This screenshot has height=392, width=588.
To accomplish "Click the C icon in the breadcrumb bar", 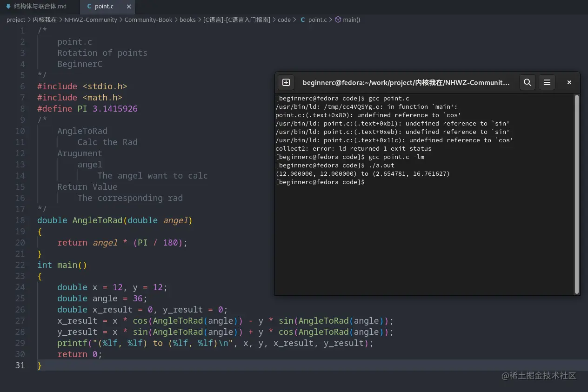I will [x=303, y=20].
